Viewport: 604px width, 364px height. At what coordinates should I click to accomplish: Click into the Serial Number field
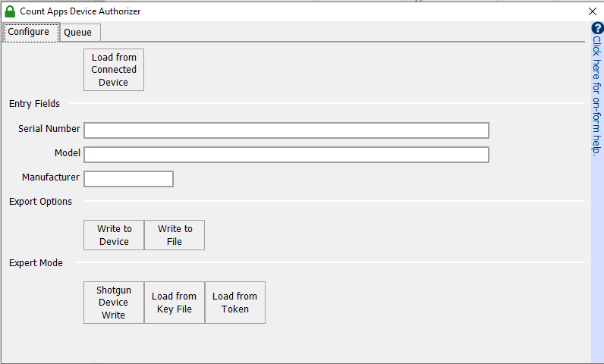[286, 130]
